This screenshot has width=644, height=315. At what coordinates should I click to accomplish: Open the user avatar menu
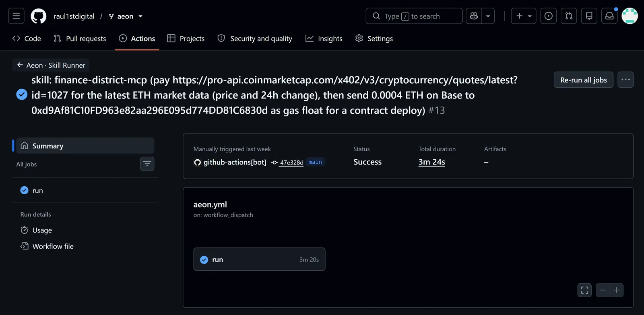coord(630,16)
